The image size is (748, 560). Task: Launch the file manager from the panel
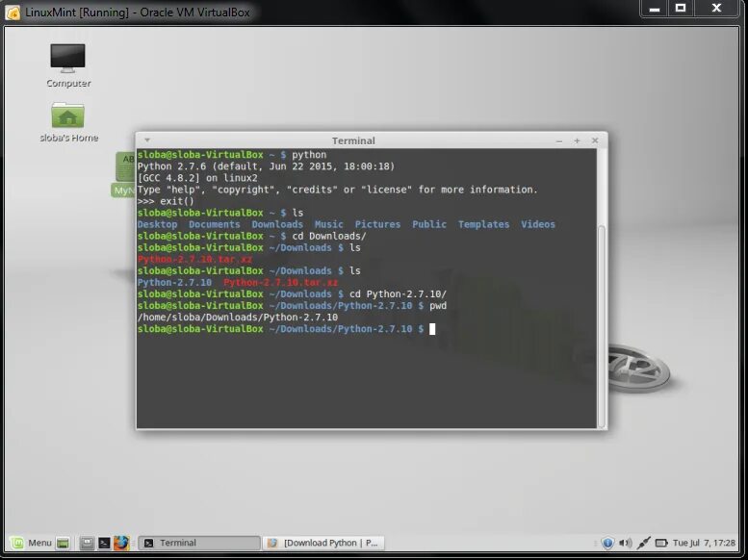87,543
